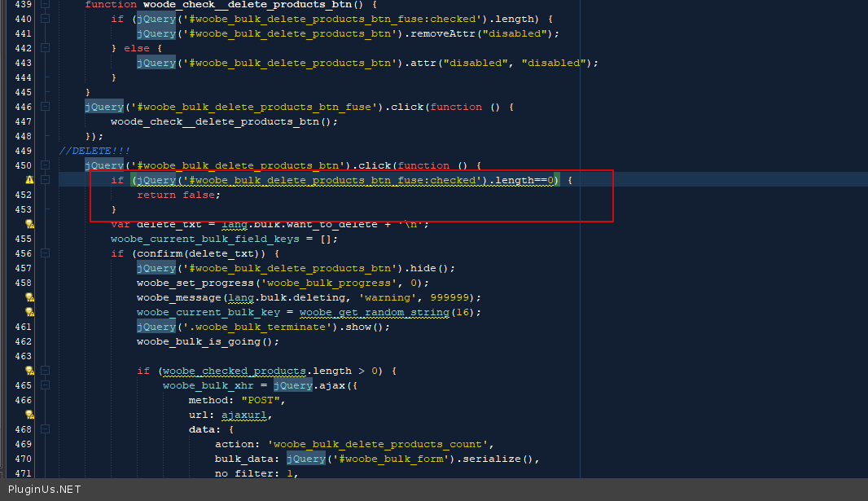
Task: Collapse the if block at line 440
Action: [x=46, y=19]
